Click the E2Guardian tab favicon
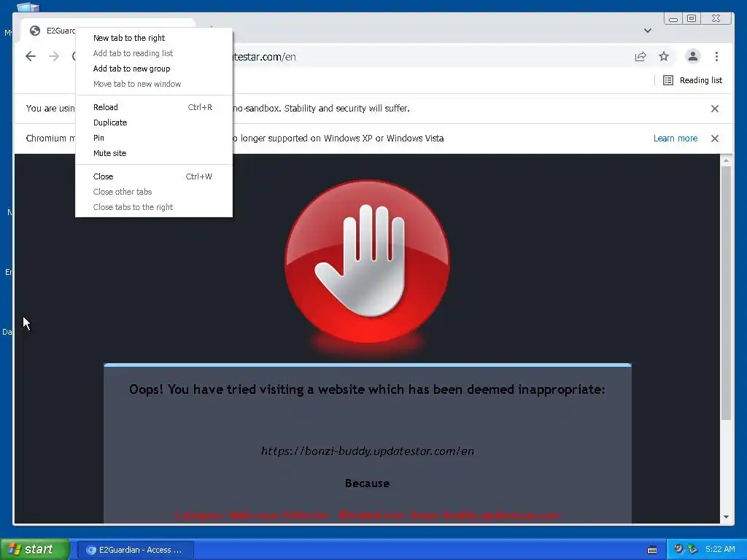 pyautogui.click(x=35, y=31)
